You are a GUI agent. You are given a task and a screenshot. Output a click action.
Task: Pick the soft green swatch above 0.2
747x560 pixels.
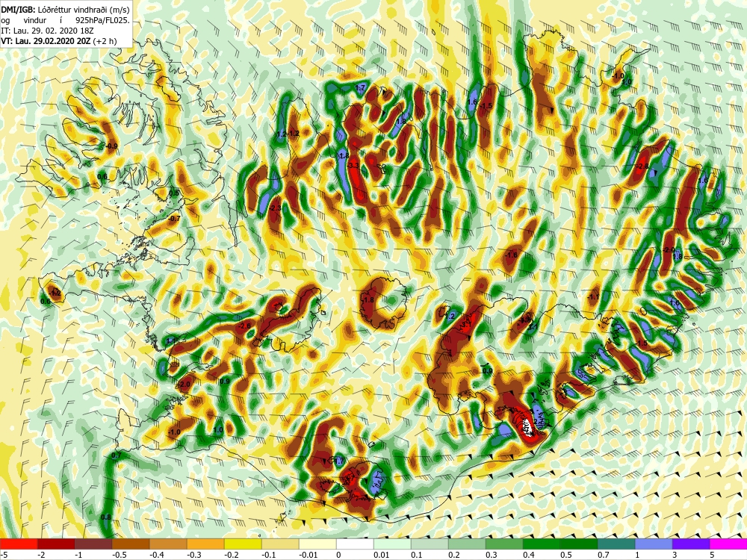pos(467,544)
